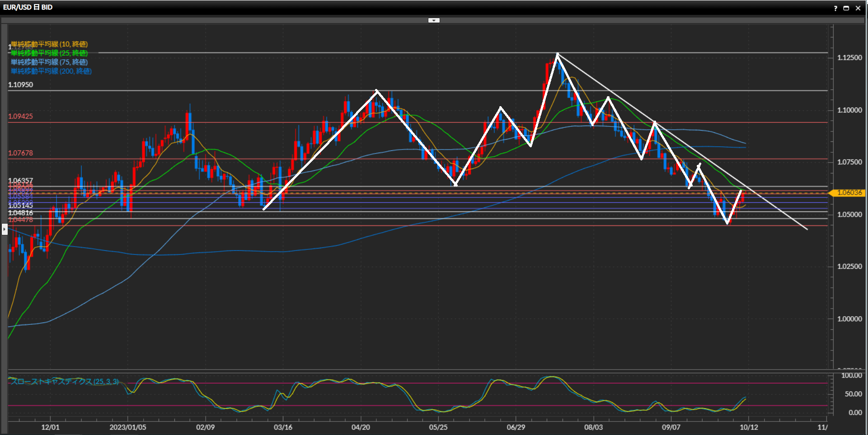Image resolution: width=868 pixels, height=435 pixels.
Task: Click the 200-period moving average legend
Action: 51,71
